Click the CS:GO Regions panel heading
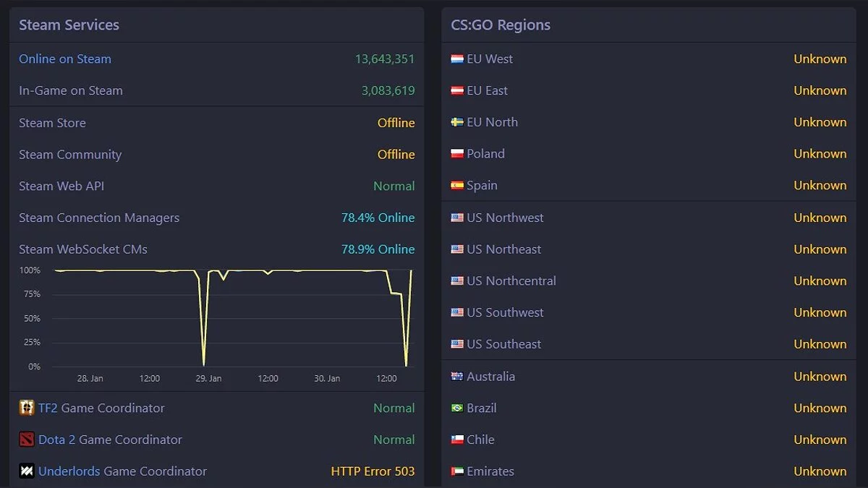The height and width of the screenshot is (488, 868). 501,25
